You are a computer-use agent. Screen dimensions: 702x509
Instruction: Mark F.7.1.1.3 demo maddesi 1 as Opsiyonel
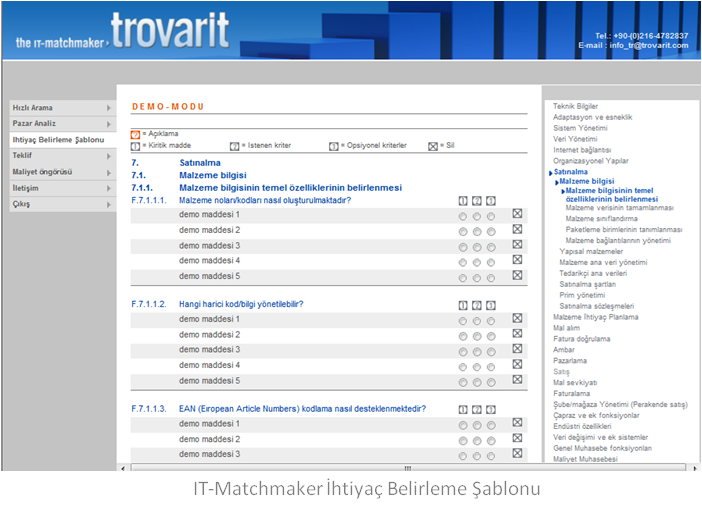click(491, 425)
